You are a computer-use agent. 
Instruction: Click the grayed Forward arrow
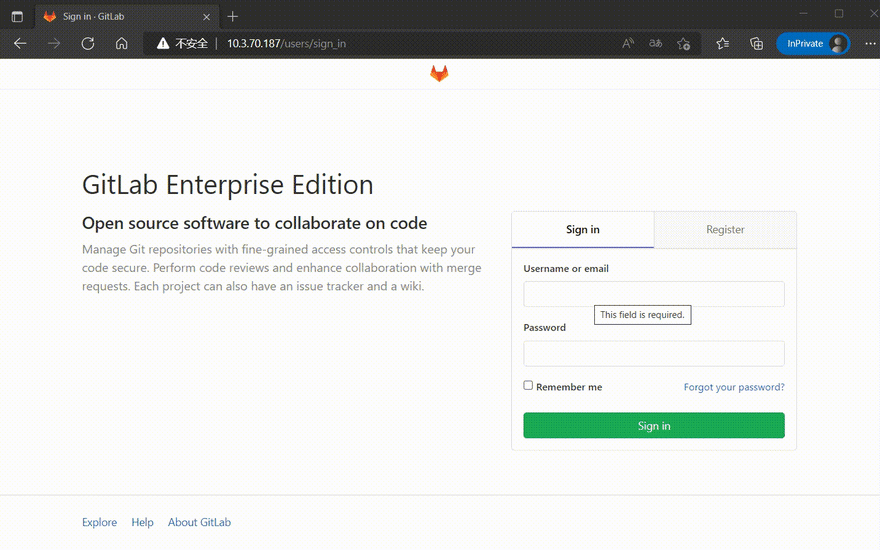tap(54, 43)
